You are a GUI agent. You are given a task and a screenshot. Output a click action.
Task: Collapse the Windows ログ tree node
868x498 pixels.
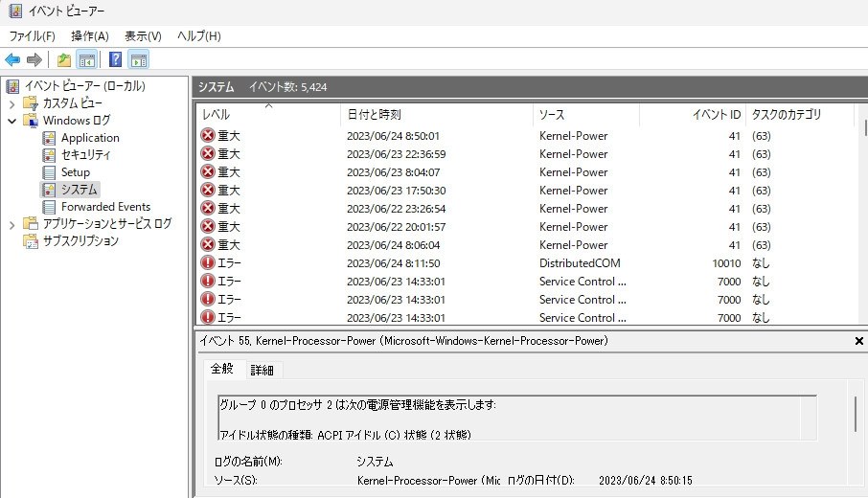[x=11, y=121]
